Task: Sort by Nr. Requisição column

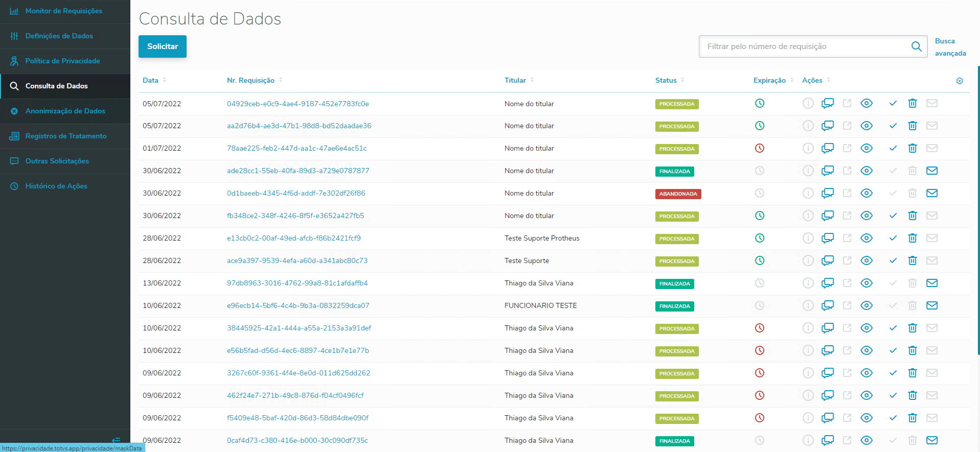Action: (255, 80)
